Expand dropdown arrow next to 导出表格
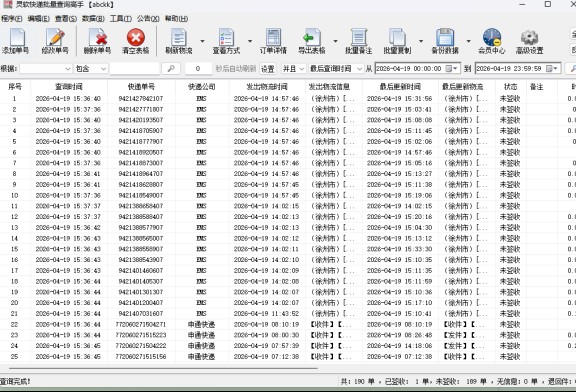 pyautogui.click(x=335, y=41)
